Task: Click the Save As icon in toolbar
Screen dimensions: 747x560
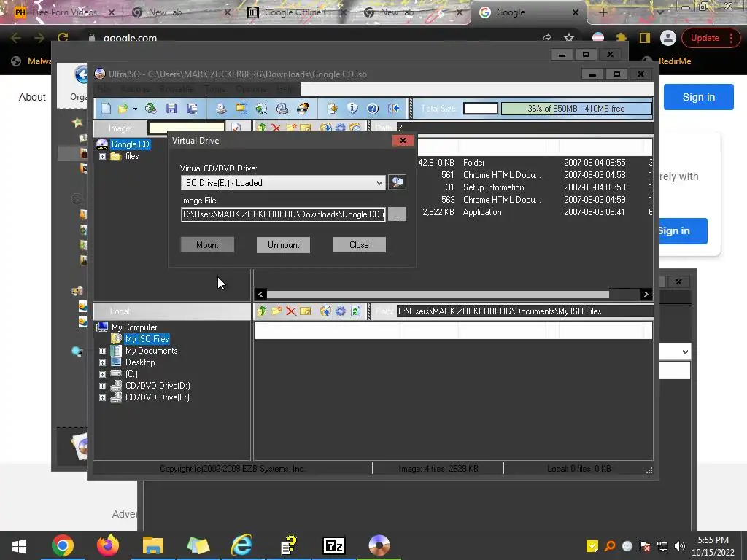Action: click(192, 109)
